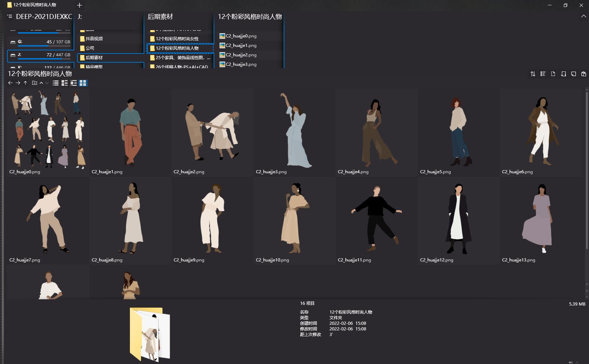589x364 pixels.
Task: Click the new file page icon
Action: tap(553, 74)
